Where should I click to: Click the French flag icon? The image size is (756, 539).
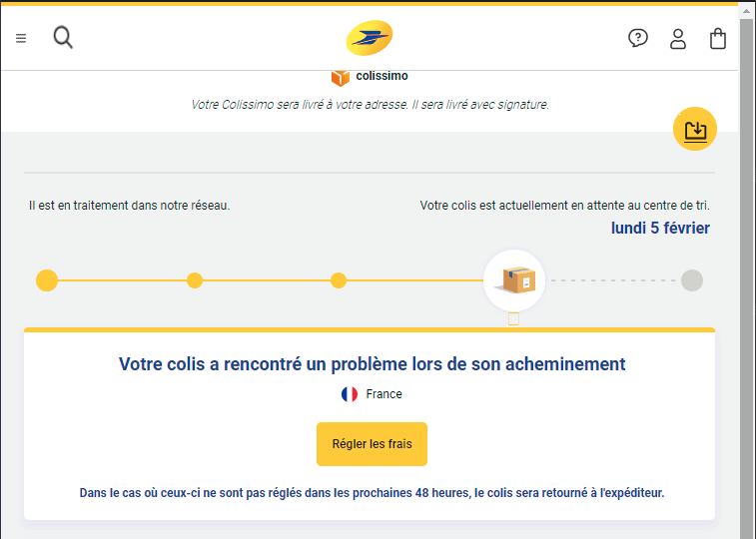click(350, 394)
